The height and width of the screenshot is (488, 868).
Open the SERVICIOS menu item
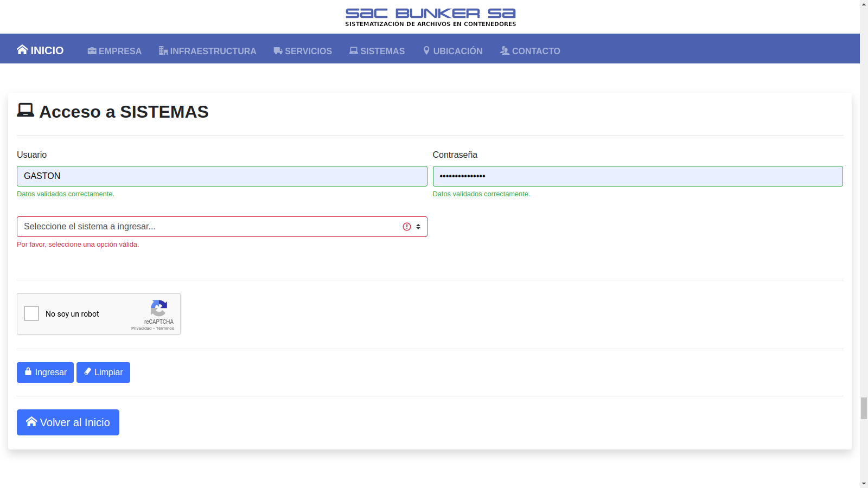tap(308, 51)
